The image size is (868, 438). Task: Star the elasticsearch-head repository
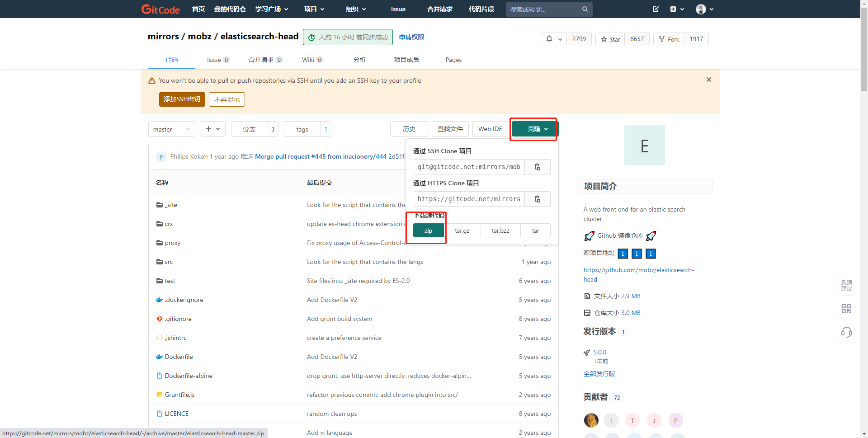610,39
